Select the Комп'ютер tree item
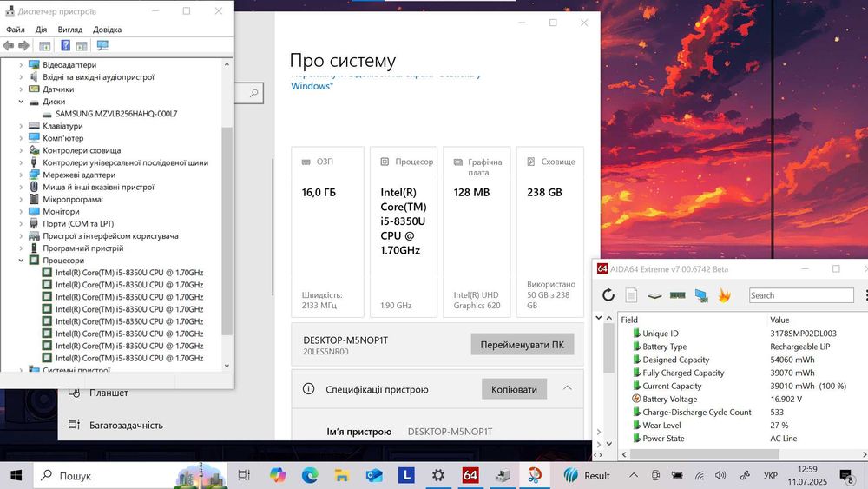This screenshot has width=868, height=489. pos(63,138)
